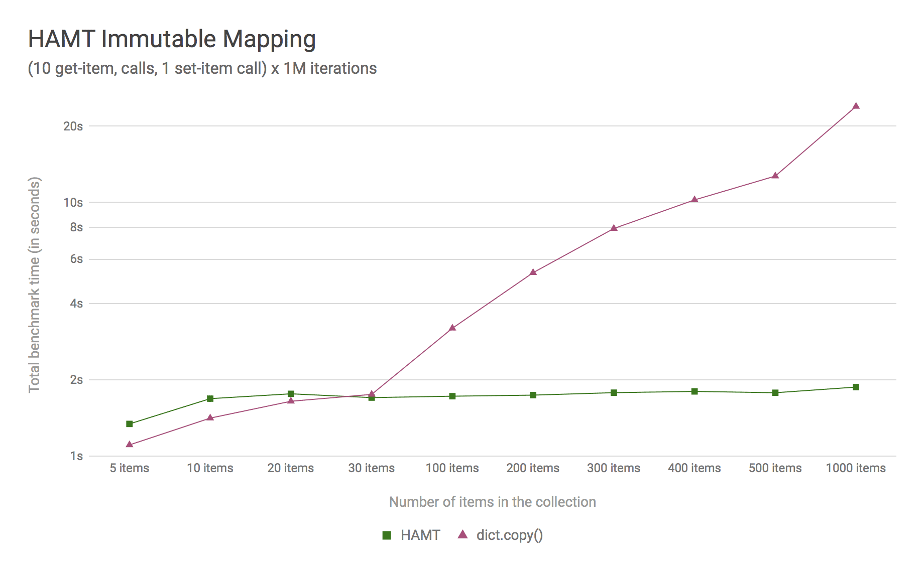The height and width of the screenshot is (570, 924).
Task: Select the dict.copy() legend label
Action: tap(509, 535)
